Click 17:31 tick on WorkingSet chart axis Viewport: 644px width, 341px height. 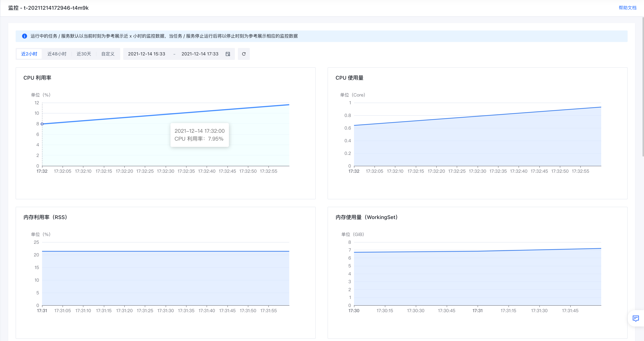[x=477, y=311]
